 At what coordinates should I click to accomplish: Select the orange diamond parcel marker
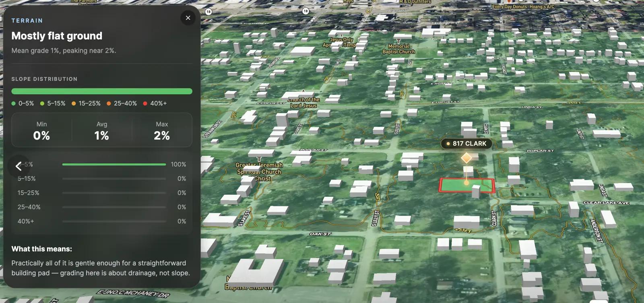coord(466,158)
